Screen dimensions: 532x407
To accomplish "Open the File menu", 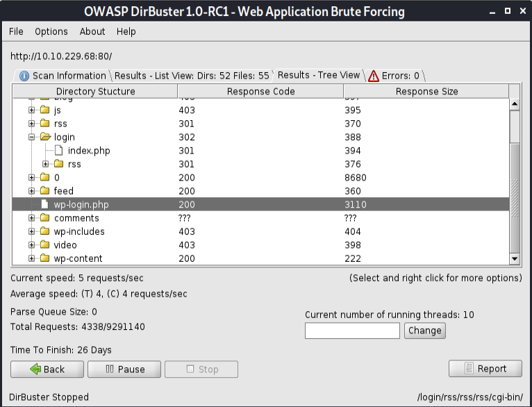I will [16, 31].
